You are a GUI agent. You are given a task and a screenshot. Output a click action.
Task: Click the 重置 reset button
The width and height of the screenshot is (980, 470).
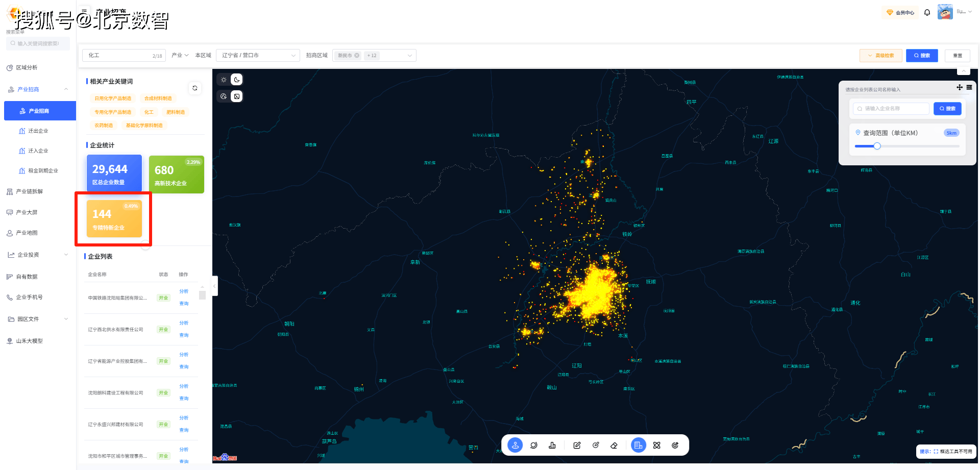pos(957,55)
